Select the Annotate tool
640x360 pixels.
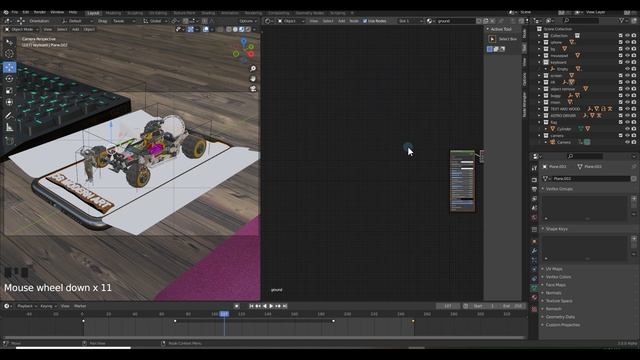click(x=9, y=116)
